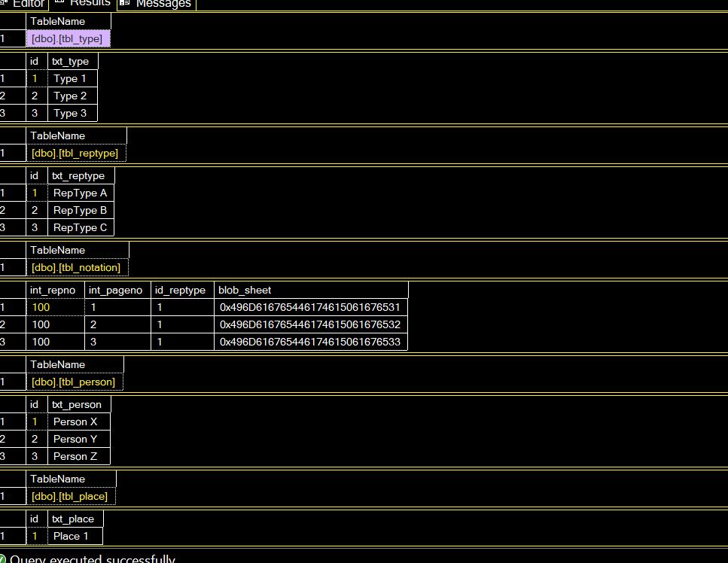
Task: Switch to the Messages tab
Action: (x=163, y=4)
